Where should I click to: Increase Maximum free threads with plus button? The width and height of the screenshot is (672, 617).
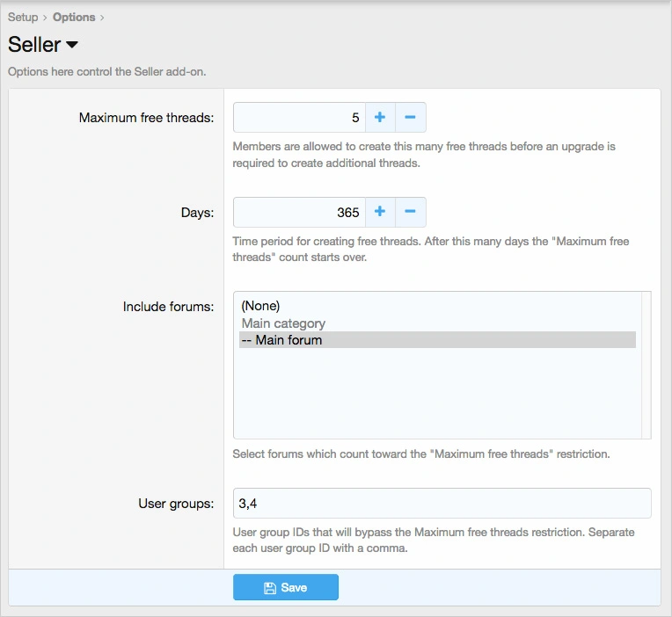tap(380, 117)
